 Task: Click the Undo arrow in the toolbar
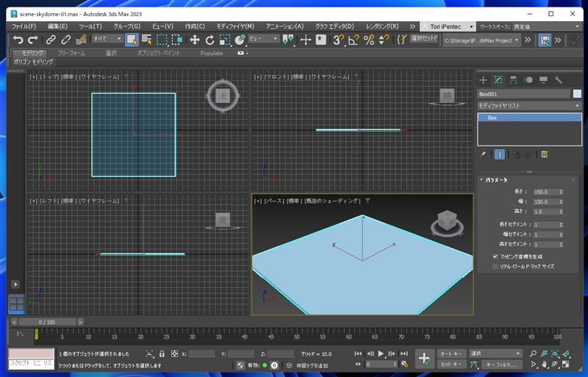click(x=18, y=40)
